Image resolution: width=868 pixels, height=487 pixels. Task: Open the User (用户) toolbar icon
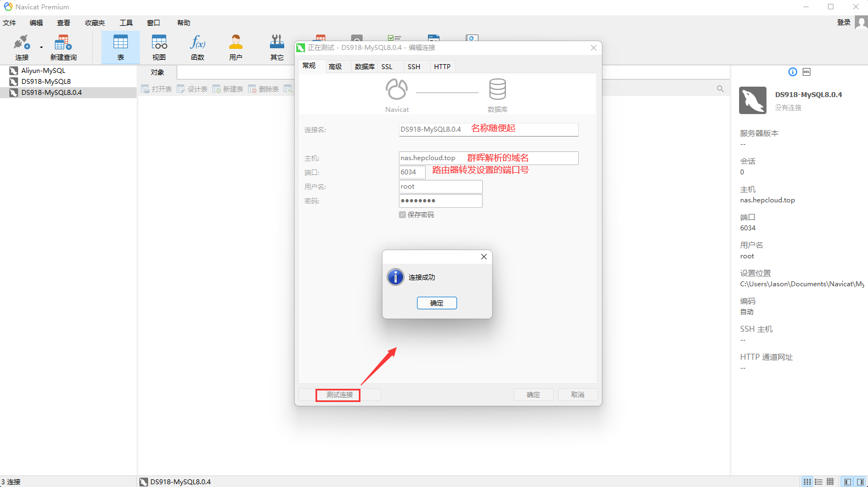(x=235, y=47)
